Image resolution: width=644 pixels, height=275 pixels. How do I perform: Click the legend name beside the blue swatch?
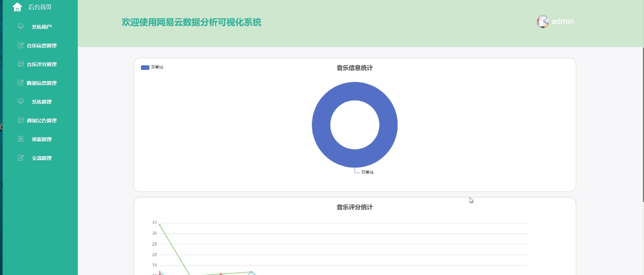(x=157, y=68)
